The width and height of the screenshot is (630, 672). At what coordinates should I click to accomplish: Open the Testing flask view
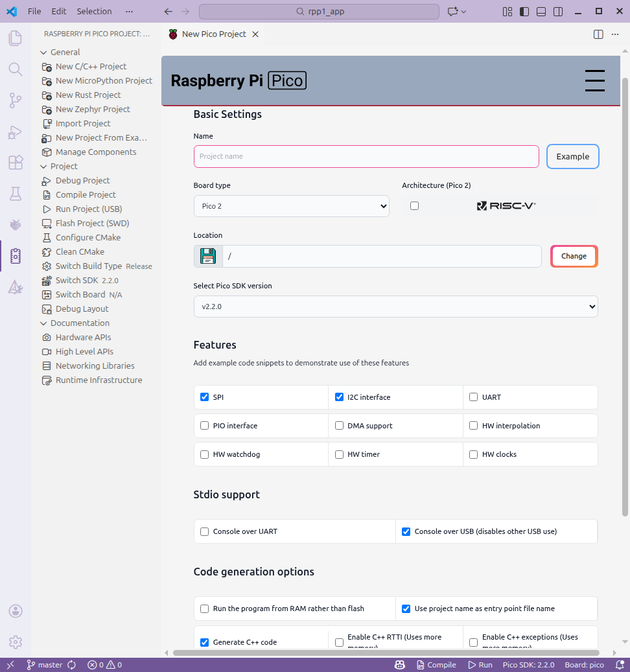16,194
